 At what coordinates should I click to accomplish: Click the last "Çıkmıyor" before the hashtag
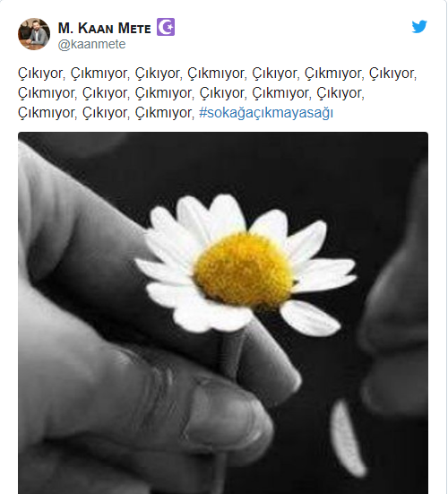[165, 113]
